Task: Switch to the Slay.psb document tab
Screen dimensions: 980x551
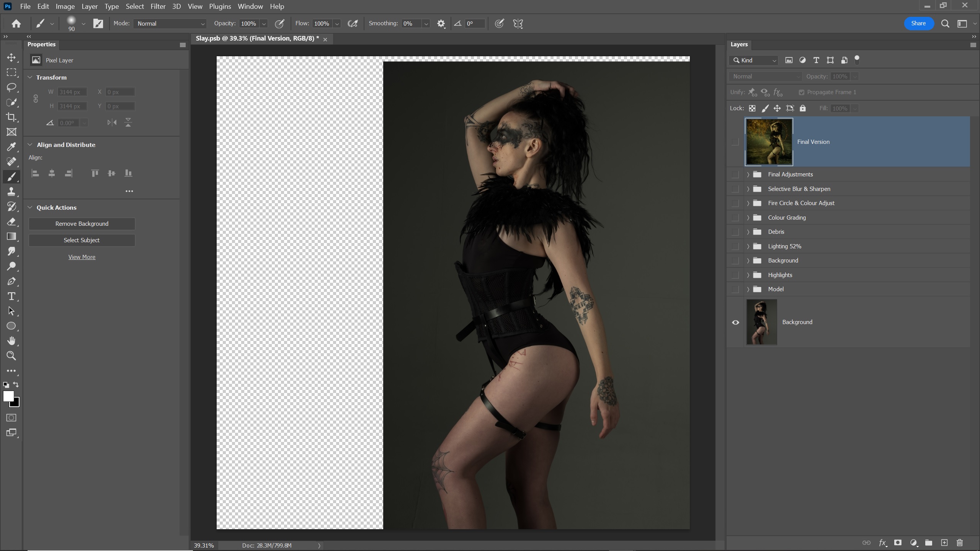Action: 257,39
